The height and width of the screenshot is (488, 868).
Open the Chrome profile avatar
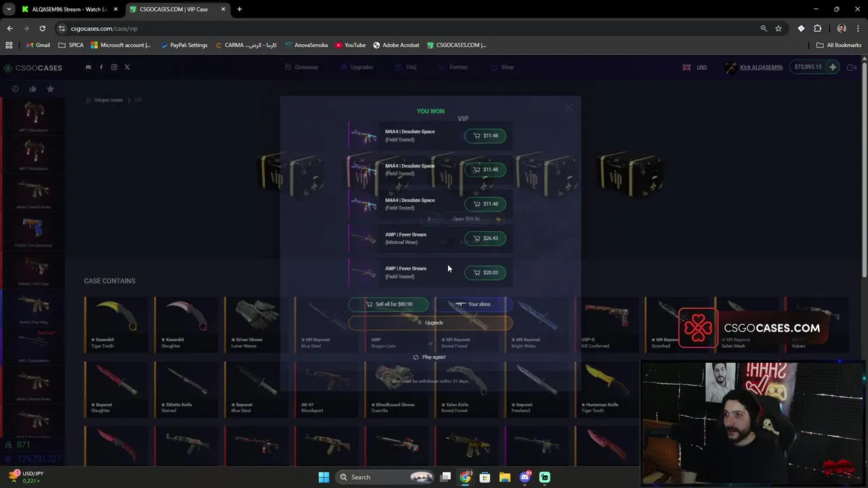[842, 28]
